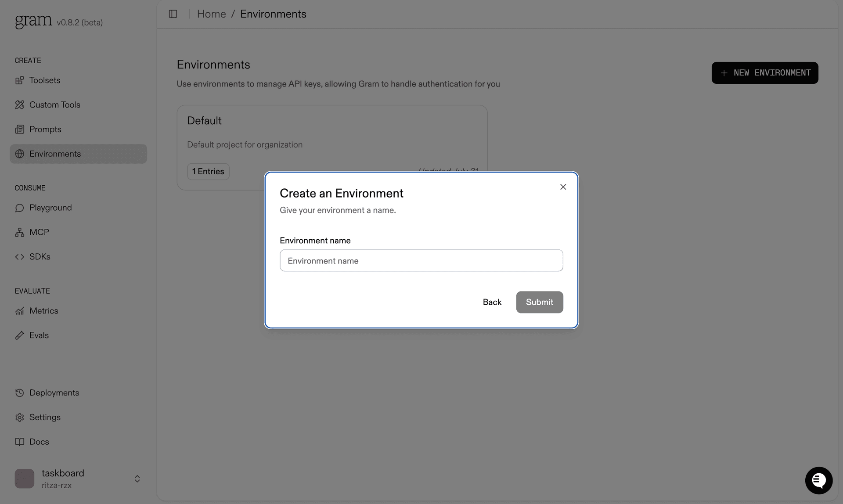Expand the taskboard project switcher
The image size is (843, 504).
(137, 479)
